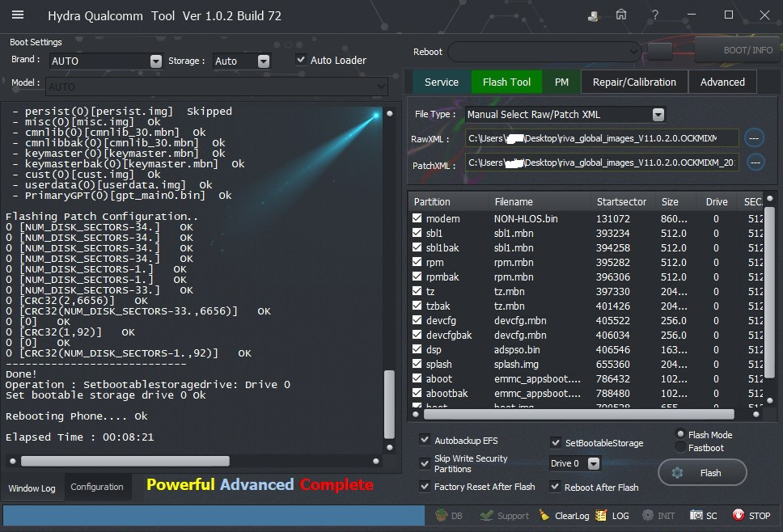Click the Flash button
Viewport: 783px width, 532px height.
(703, 473)
